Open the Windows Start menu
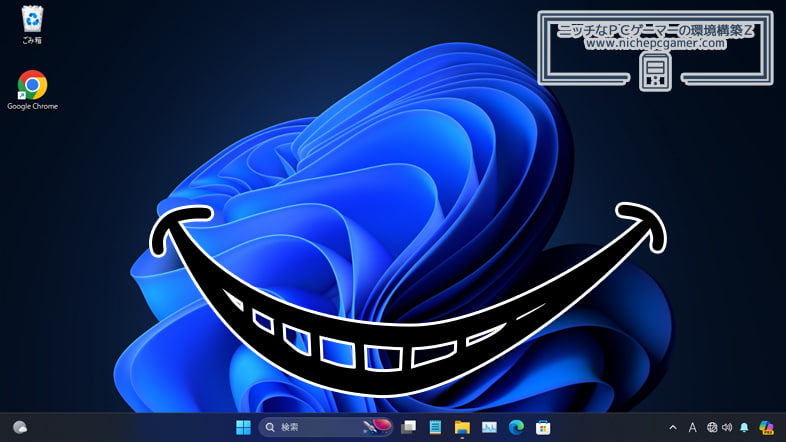The width and height of the screenshot is (786, 442). coord(243,427)
